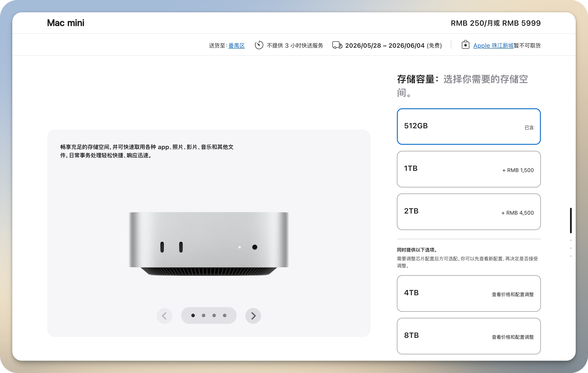
Task: Choose the 1TB storage option
Action: [x=469, y=169]
